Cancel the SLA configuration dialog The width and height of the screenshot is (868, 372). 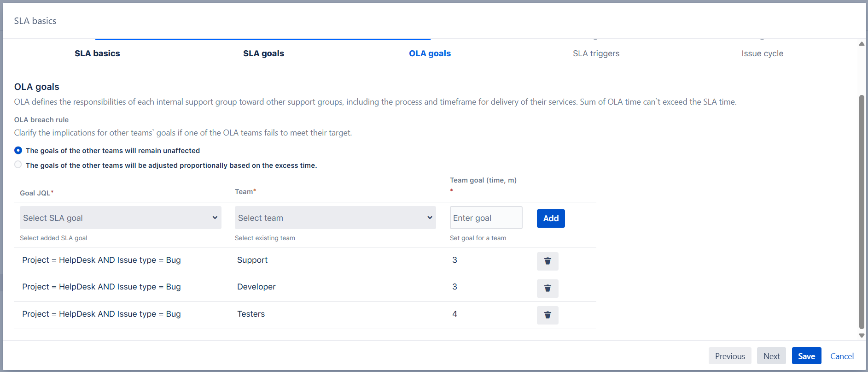[842, 356]
